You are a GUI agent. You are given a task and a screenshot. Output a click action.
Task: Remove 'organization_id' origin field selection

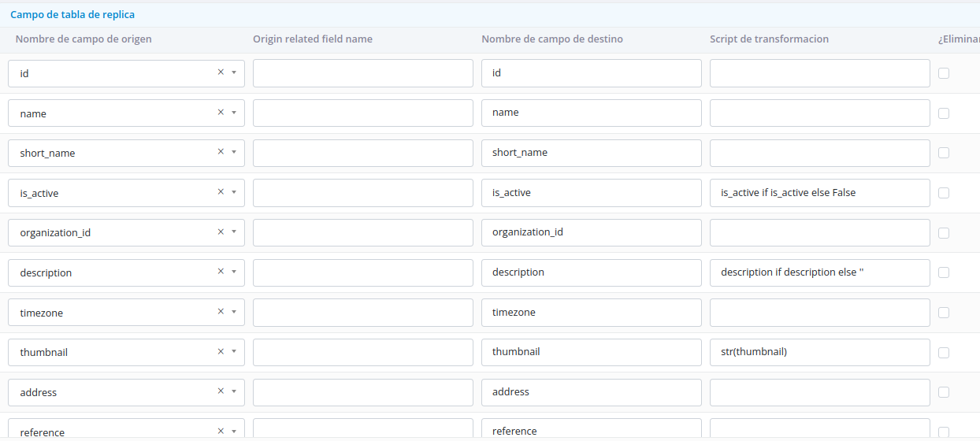221,232
